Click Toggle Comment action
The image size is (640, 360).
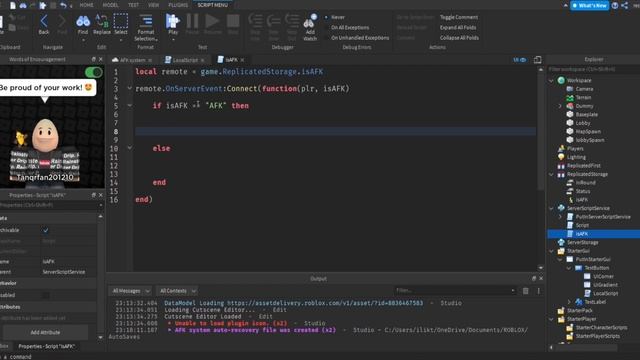[459, 17]
